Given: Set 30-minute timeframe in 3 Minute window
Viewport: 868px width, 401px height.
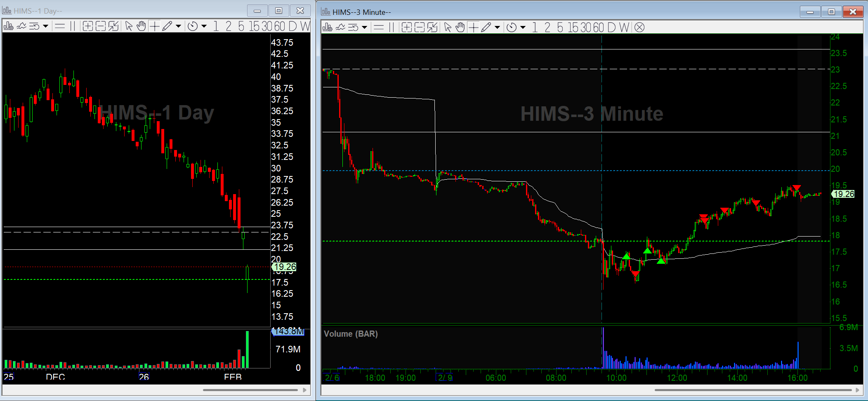Looking at the screenshot, I should click(587, 27).
